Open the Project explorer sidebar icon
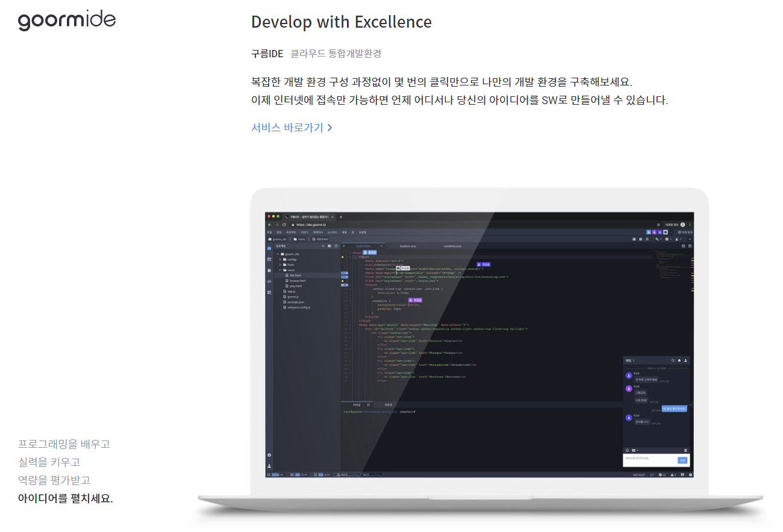This screenshot has width=783, height=532. coord(269,248)
